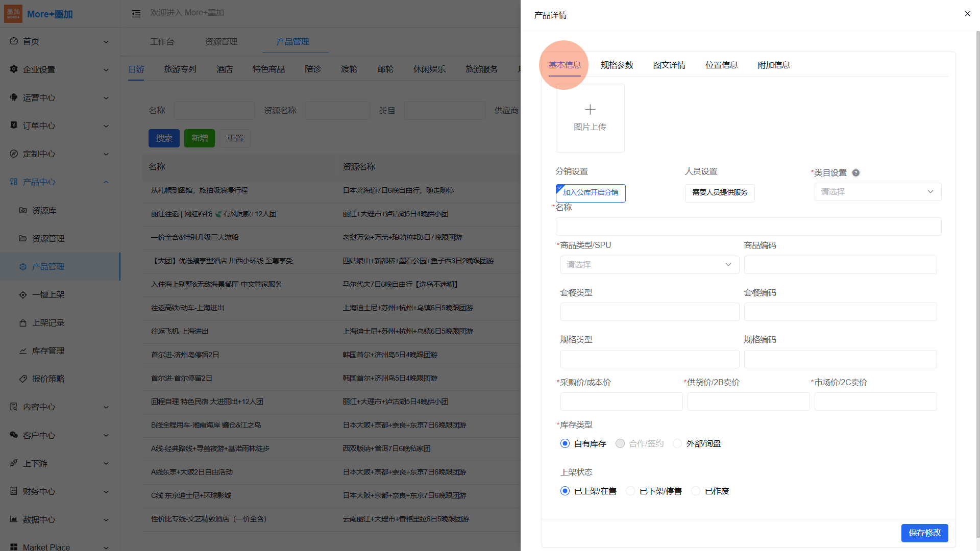The image size is (980, 551).
Task: Click the 订单中心 sidebar icon
Action: (x=14, y=126)
